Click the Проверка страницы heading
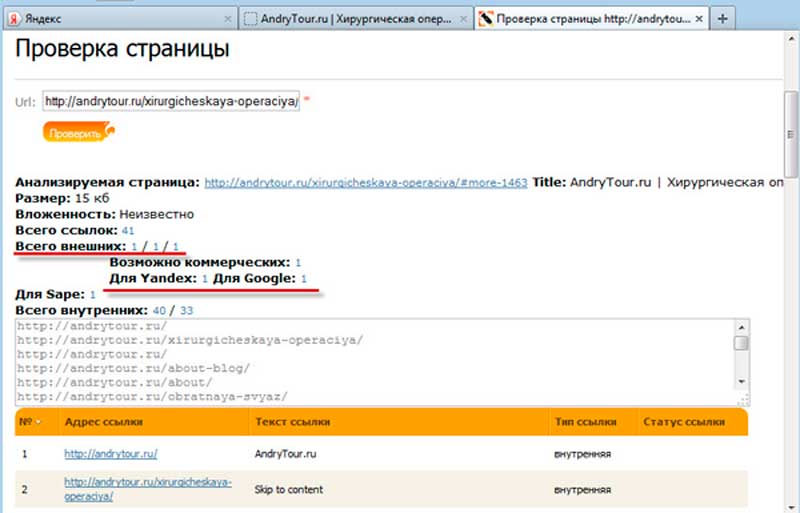This screenshot has width=800, height=513. (122, 49)
